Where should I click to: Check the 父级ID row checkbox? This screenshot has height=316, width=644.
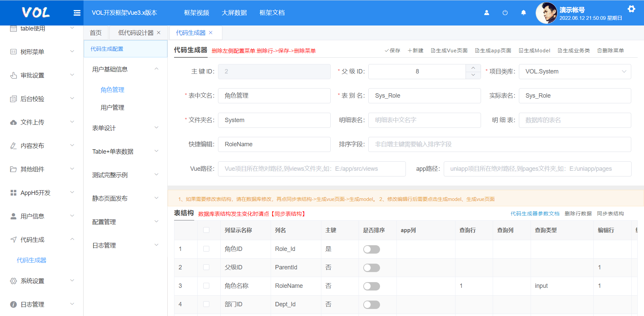pos(206,267)
